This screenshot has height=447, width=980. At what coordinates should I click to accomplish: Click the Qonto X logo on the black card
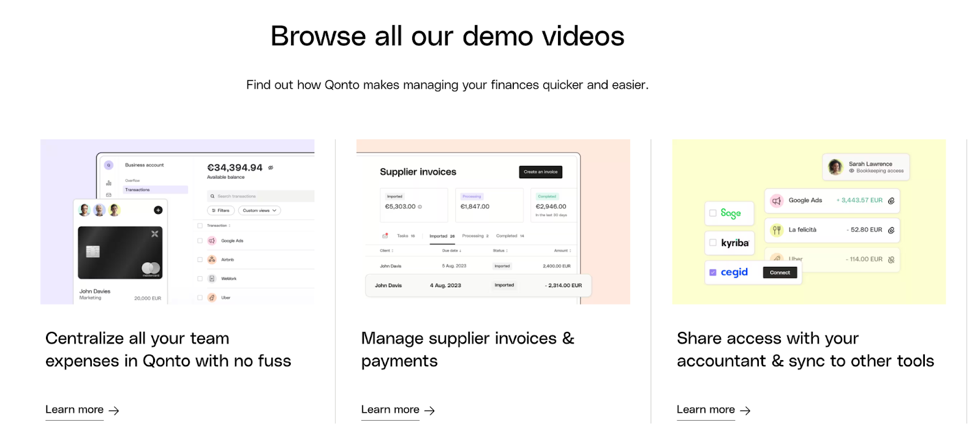tap(154, 234)
